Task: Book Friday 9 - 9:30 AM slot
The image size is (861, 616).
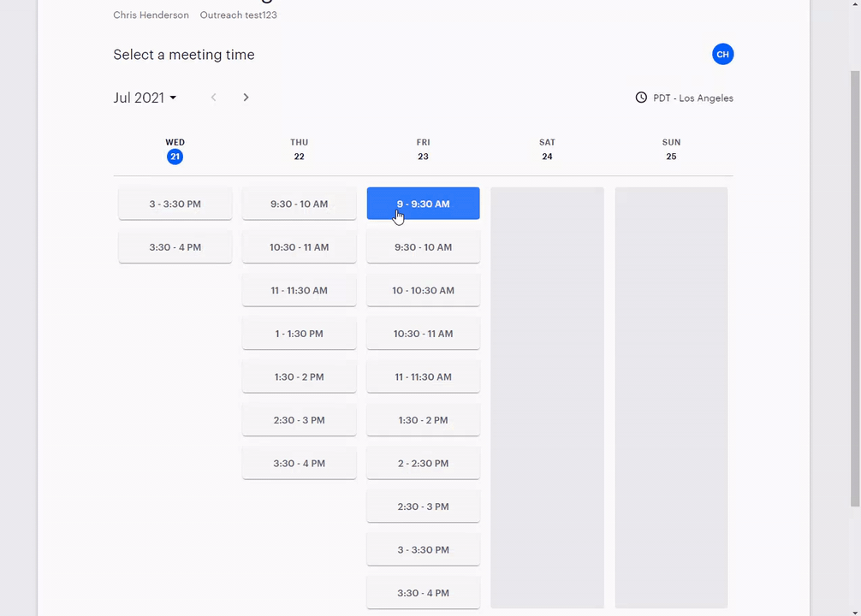Action: pos(423,204)
